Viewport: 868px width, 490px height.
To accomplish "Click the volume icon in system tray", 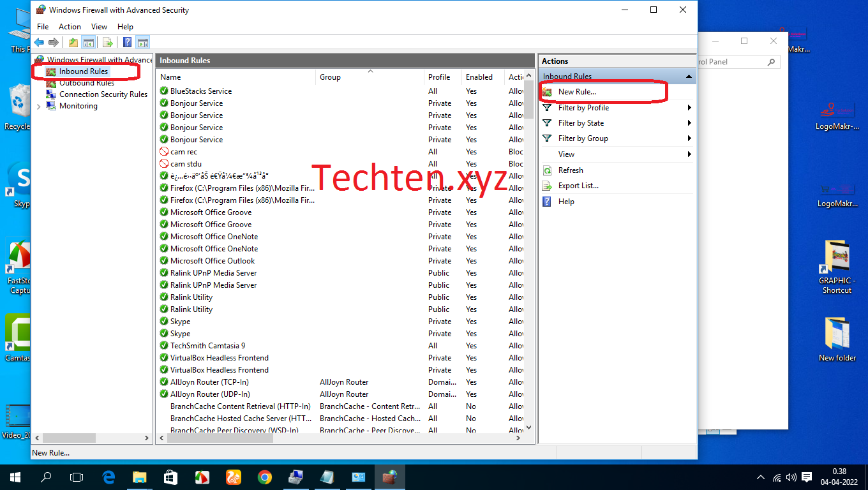I will pyautogui.click(x=791, y=477).
